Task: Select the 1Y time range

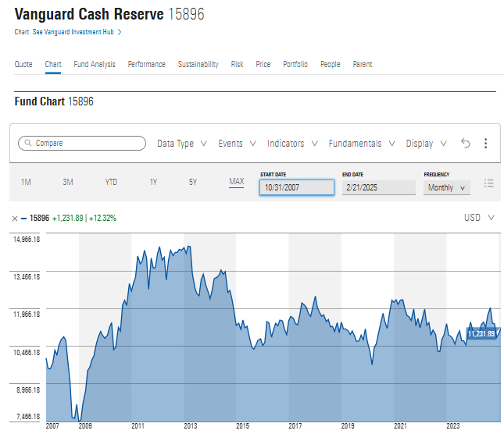Action: [153, 183]
